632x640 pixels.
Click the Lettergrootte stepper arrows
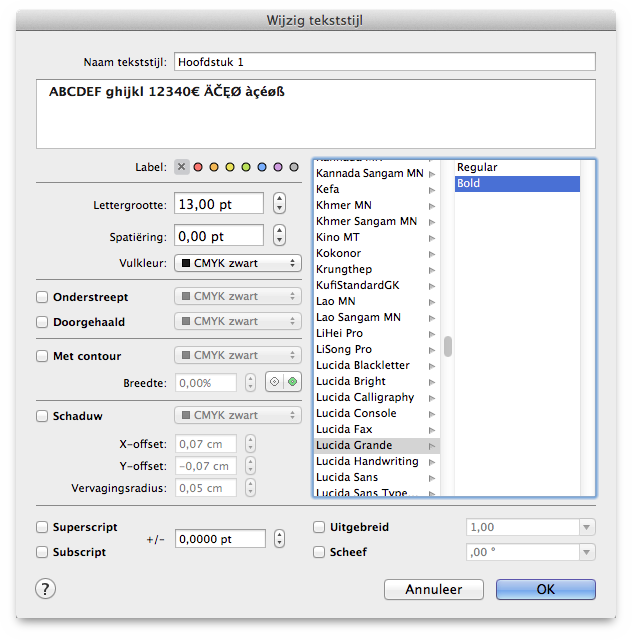[x=279, y=204]
